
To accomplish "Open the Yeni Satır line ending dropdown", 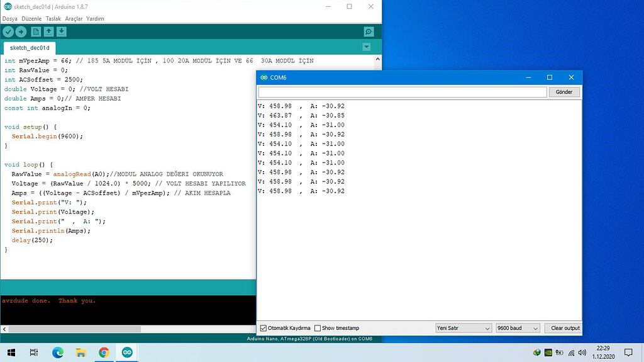I will tap(464, 328).
